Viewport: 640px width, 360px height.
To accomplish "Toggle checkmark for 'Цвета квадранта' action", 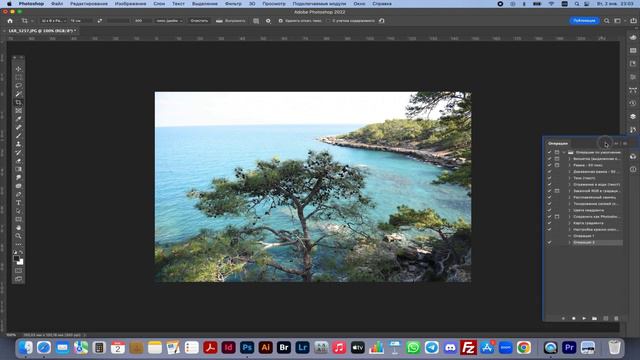I will point(549,210).
